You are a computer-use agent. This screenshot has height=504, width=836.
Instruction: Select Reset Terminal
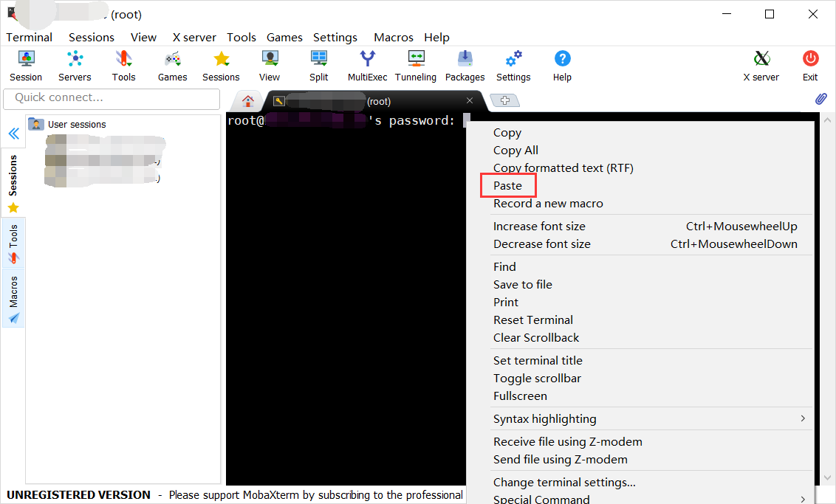[651, 320]
